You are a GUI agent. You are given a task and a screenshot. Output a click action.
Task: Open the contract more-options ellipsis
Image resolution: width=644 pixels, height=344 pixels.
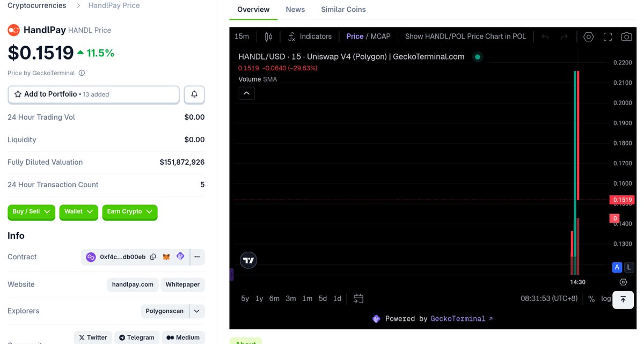click(197, 257)
